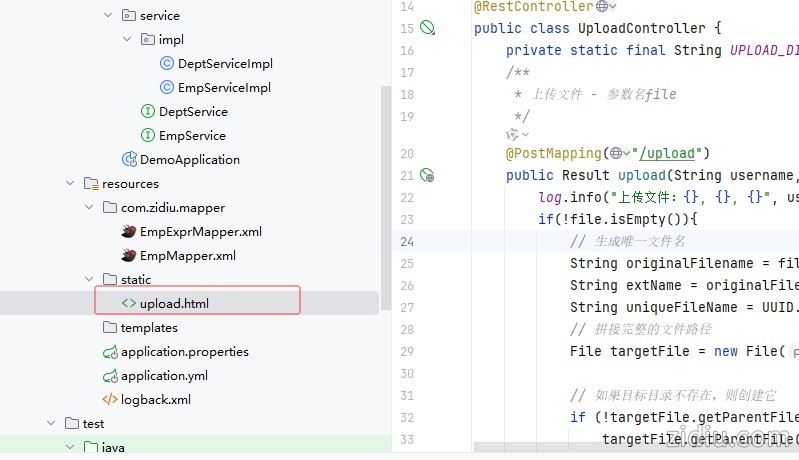Click the "/upload" URL mapping link
799x460 pixels.
(669, 153)
